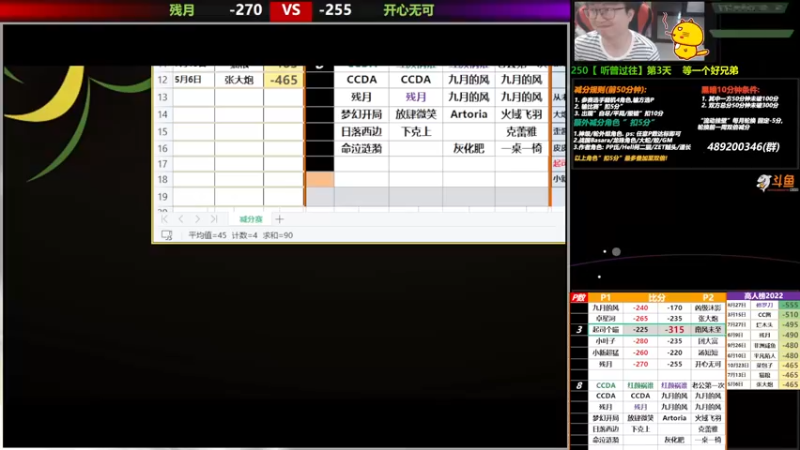800x450 pixels.
Task: Click the cell containing 张大炮
Action: [x=239, y=80]
